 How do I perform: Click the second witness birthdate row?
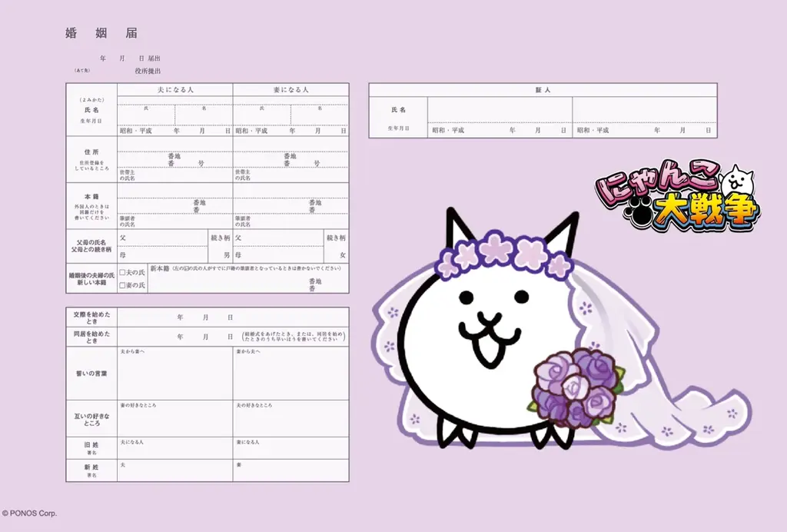pyautogui.click(x=645, y=130)
